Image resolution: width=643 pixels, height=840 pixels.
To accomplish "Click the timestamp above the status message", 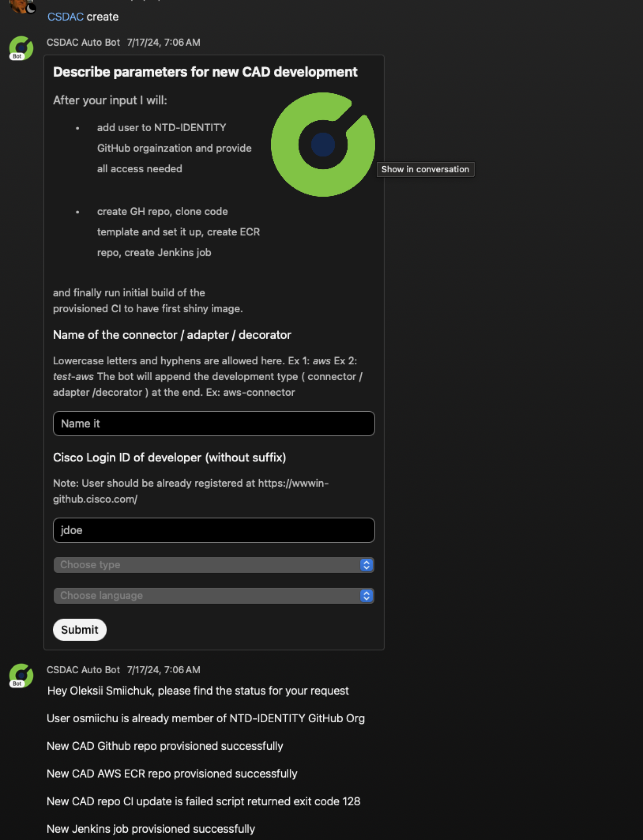I will click(164, 670).
